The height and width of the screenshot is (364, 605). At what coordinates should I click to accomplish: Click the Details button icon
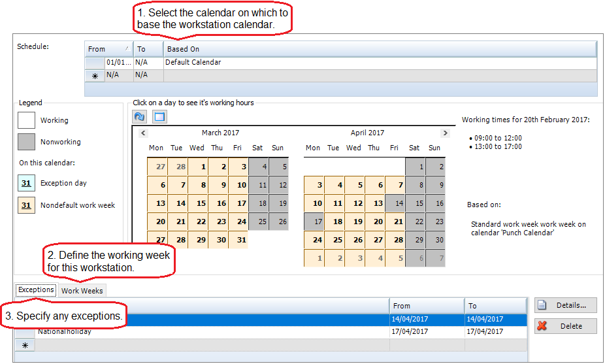point(542,305)
